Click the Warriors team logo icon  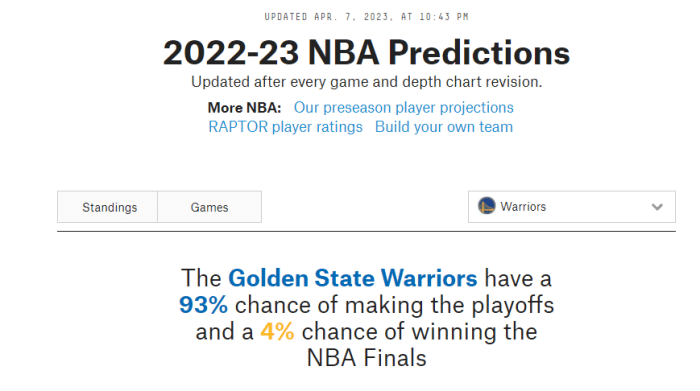click(x=487, y=206)
